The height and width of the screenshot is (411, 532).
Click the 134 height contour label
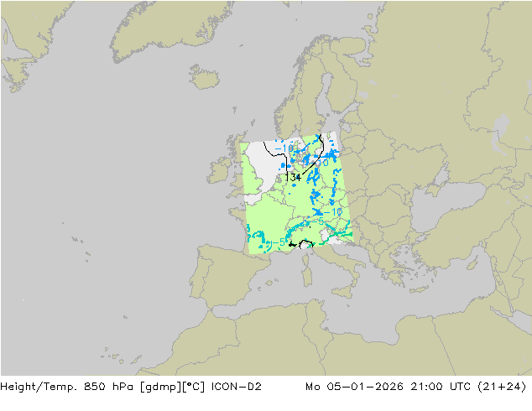294,177
